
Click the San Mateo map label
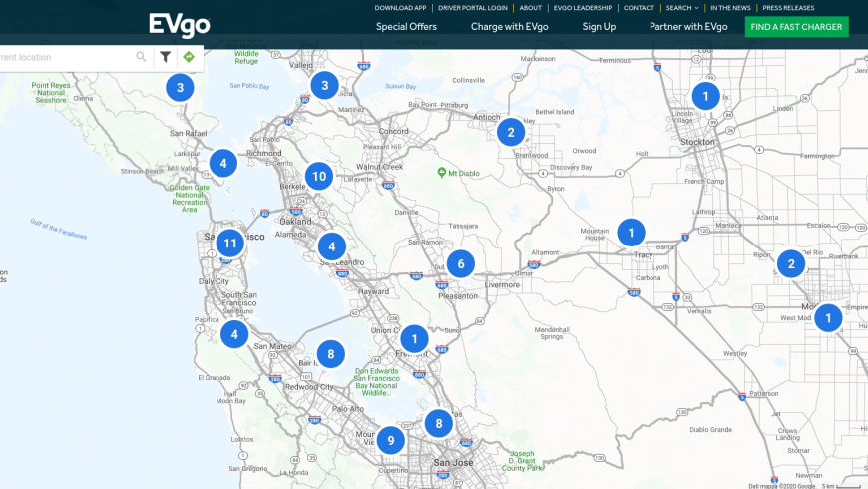point(273,346)
